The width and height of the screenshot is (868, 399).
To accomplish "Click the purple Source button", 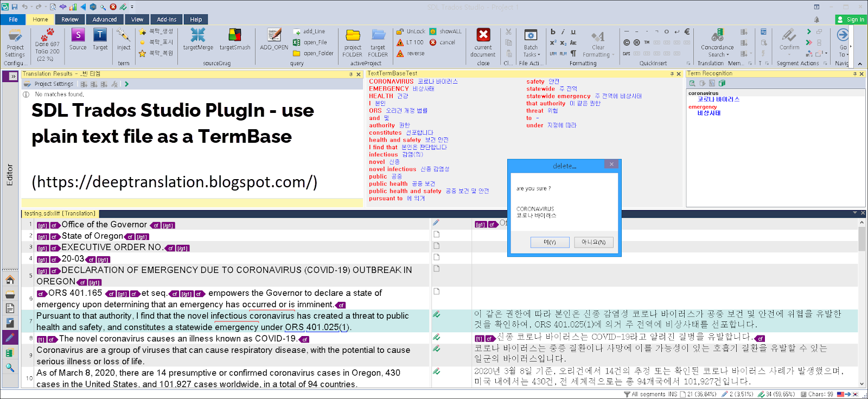I will (78, 40).
